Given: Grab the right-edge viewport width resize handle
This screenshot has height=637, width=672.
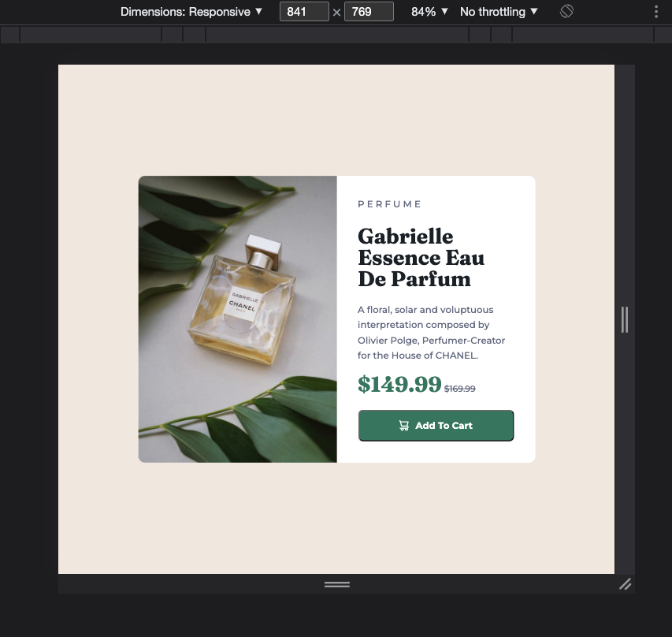Looking at the screenshot, I should tap(625, 319).
